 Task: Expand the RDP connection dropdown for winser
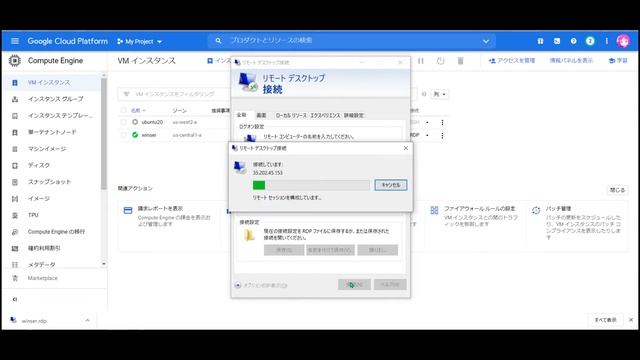427,135
